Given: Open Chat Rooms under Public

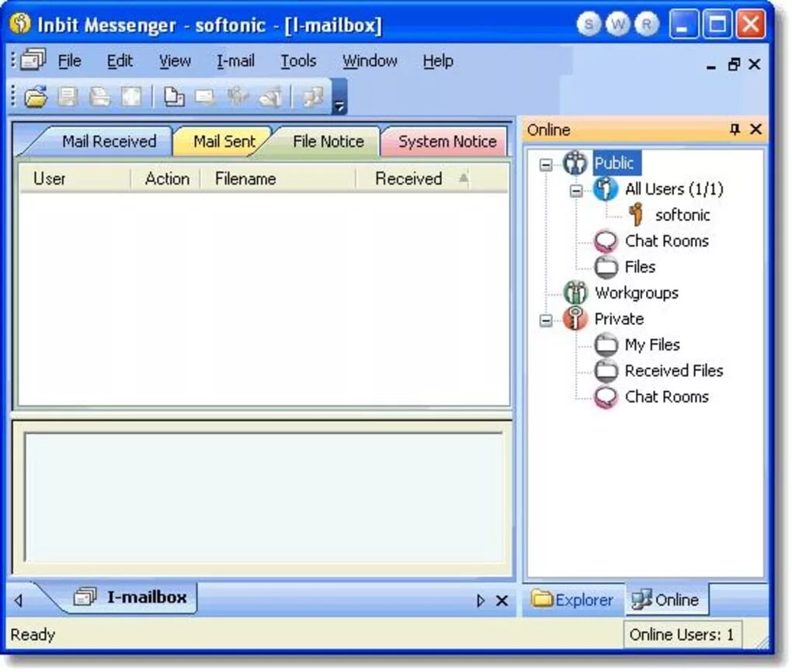Looking at the screenshot, I should tap(667, 241).
